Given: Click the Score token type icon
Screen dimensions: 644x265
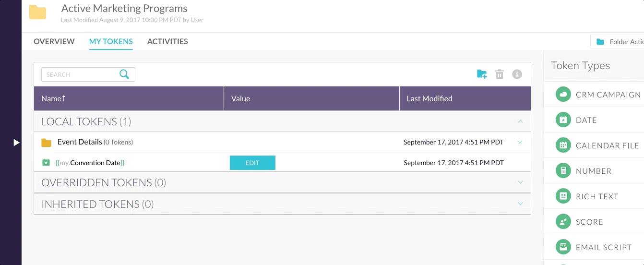Looking at the screenshot, I should coord(563,222).
